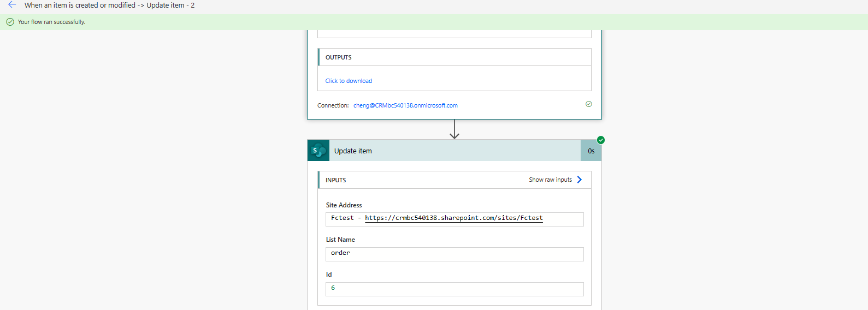
Task: Click the OUTPUTS section header
Action: 454,57
